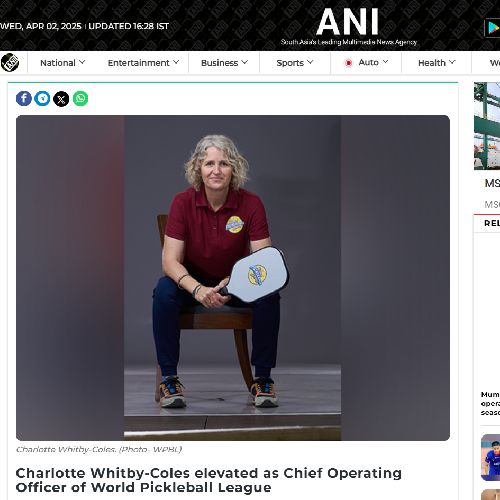Share article on X
This screenshot has height=500, width=500.
point(61,99)
